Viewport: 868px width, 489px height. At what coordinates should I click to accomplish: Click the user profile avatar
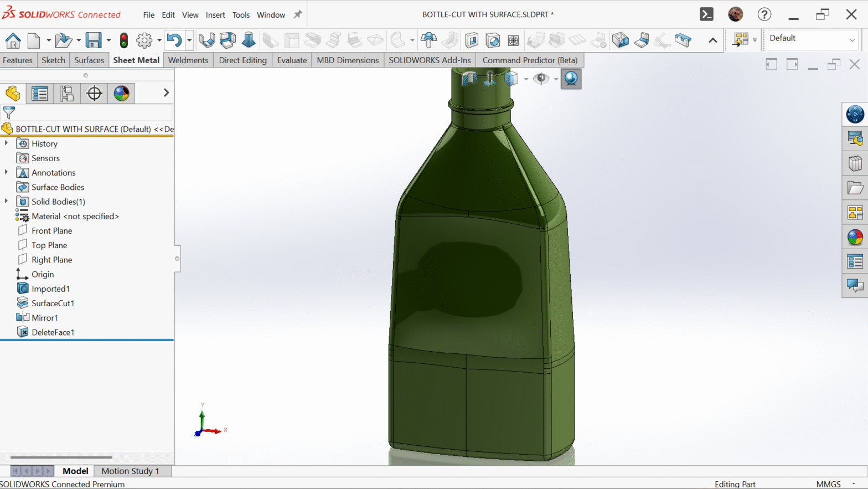point(736,14)
